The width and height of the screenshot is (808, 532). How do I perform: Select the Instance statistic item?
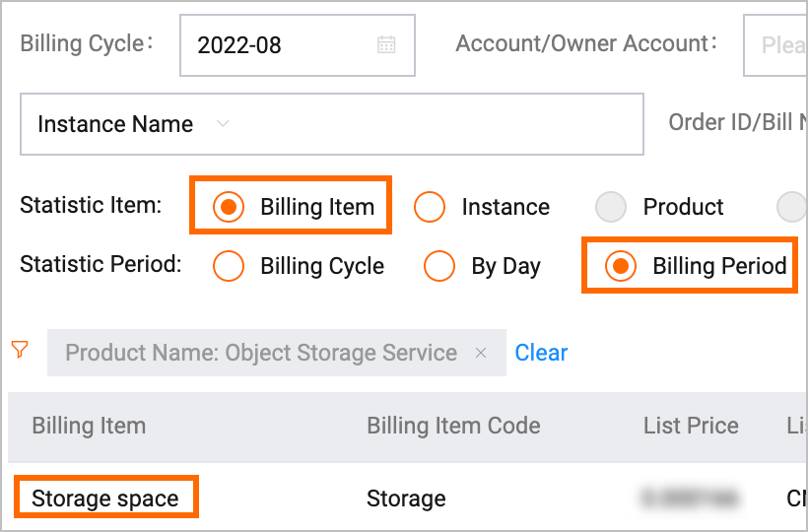point(430,207)
